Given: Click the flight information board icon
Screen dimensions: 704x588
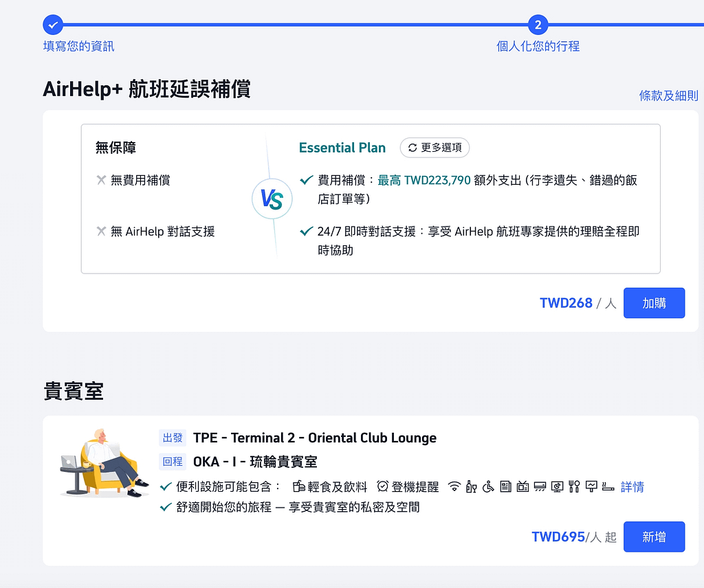Looking at the screenshot, I should pos(591,486).
